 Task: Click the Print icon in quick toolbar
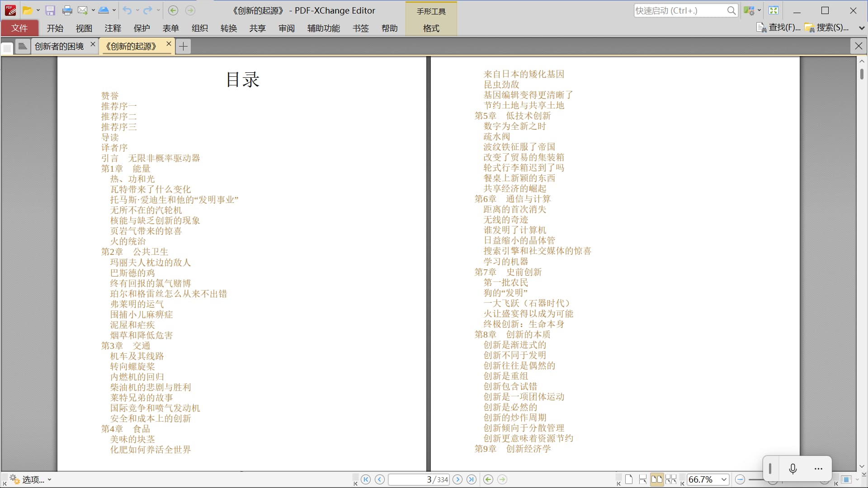pos(67,10)
